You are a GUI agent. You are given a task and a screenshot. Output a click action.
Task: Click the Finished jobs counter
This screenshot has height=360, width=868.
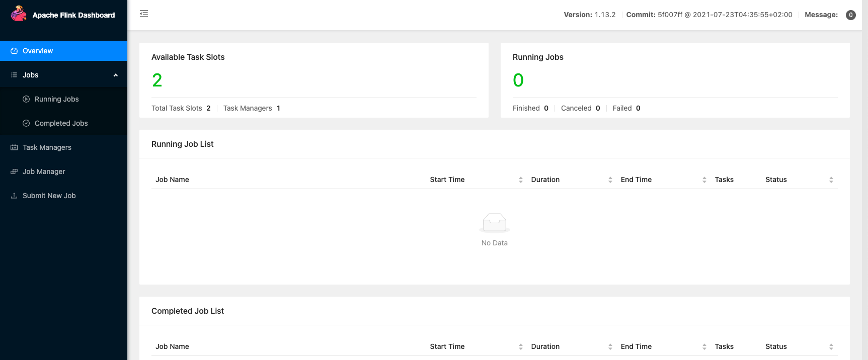click(530, 108)
